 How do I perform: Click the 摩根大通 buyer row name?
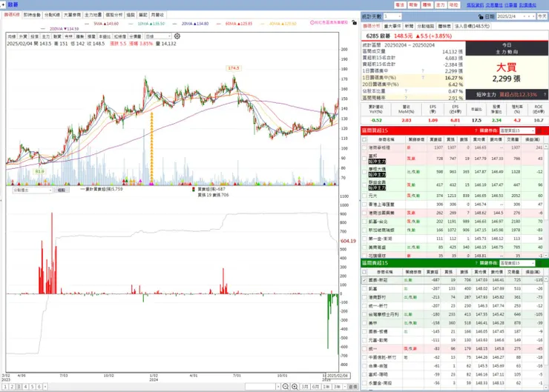(x=377, y=169)
